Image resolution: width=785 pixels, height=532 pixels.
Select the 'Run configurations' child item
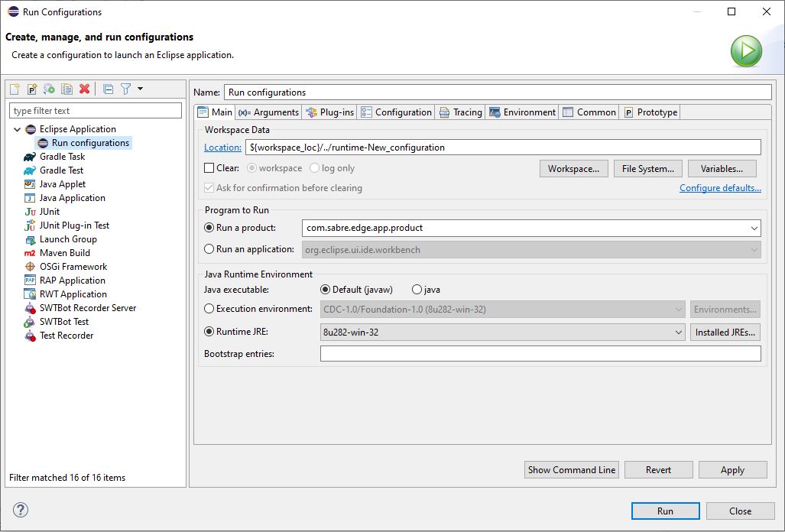83,143
